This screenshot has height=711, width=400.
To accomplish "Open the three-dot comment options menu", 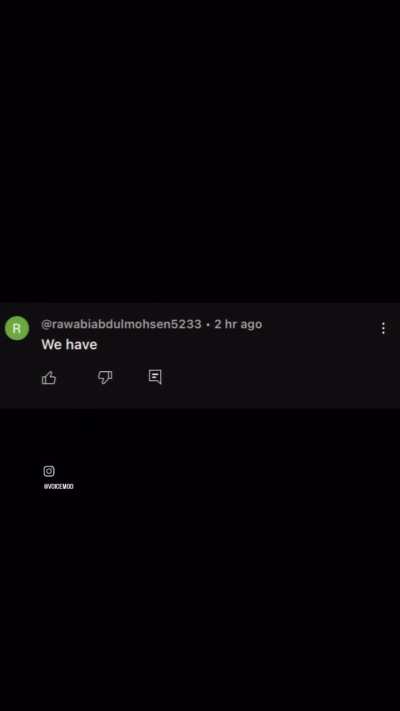I will click(x=383, y=328).
